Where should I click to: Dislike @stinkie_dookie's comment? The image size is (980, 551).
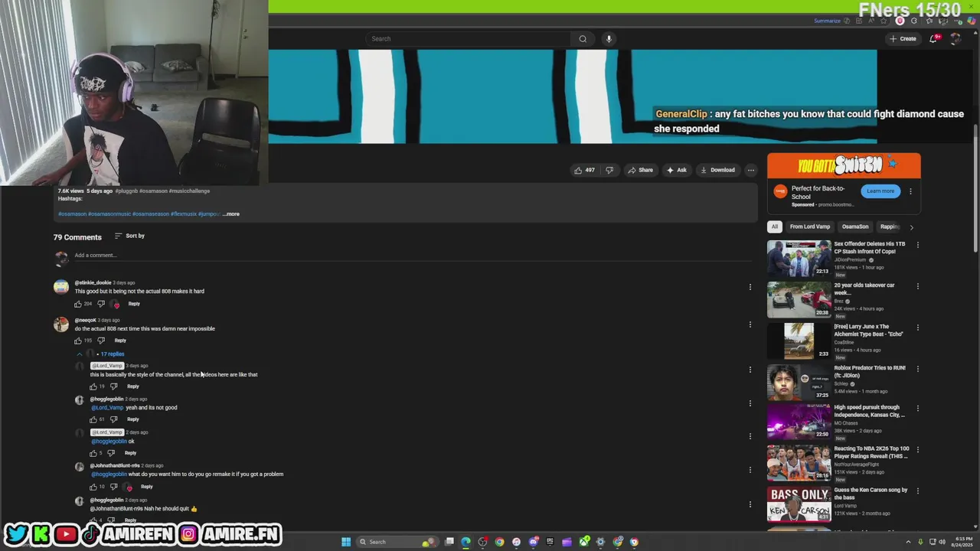[100, 304]
